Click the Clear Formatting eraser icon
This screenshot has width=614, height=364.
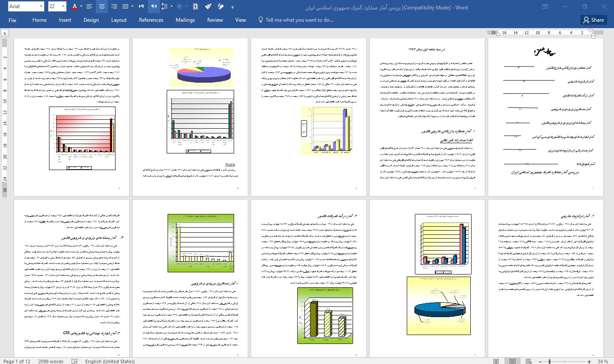[220, 6]
